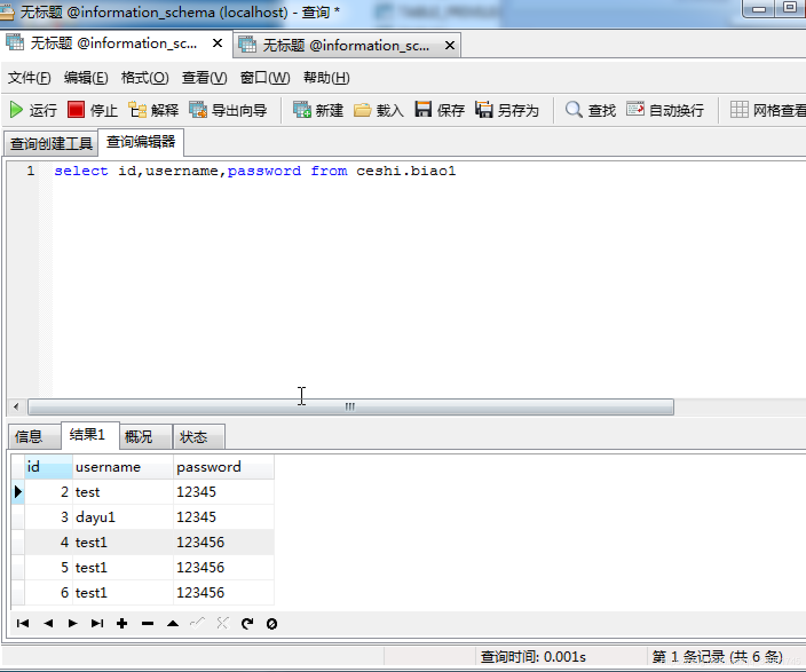Open the File menu
The height and width of the screenshot is (672, 806).
[x=29, y=77]
